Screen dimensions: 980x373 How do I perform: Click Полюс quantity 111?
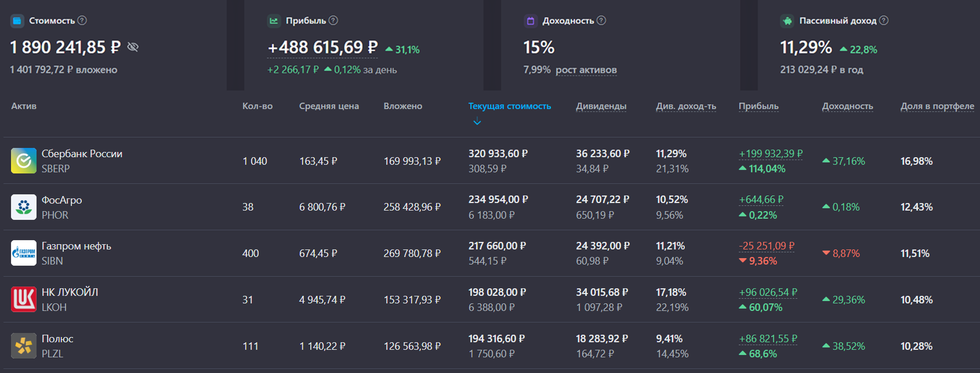click(x=251, y=346)
